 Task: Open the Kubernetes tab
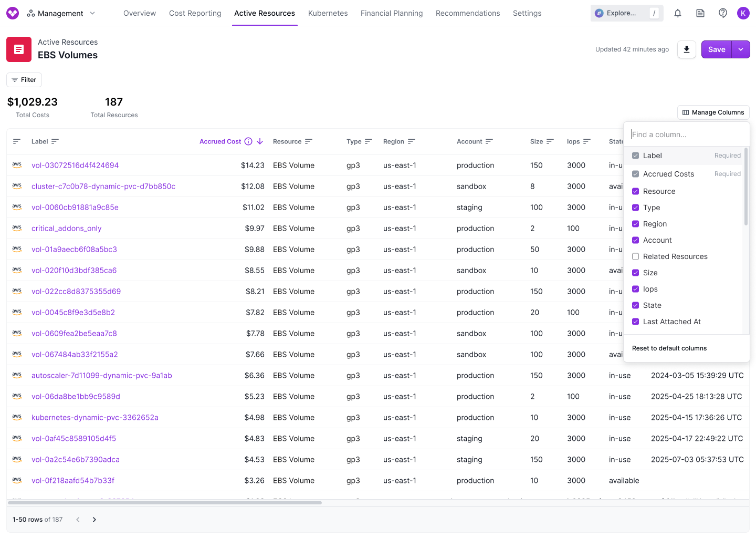(328, 13)
